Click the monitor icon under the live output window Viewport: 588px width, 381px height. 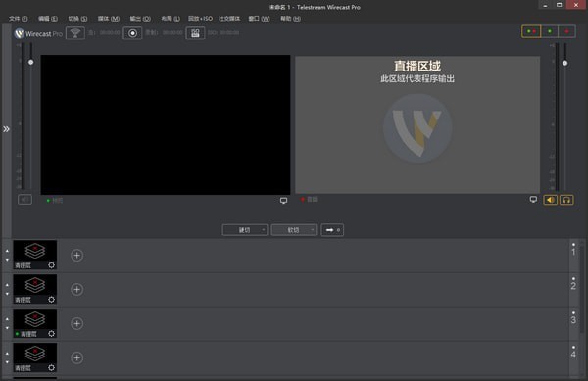(x=533, y=199)
